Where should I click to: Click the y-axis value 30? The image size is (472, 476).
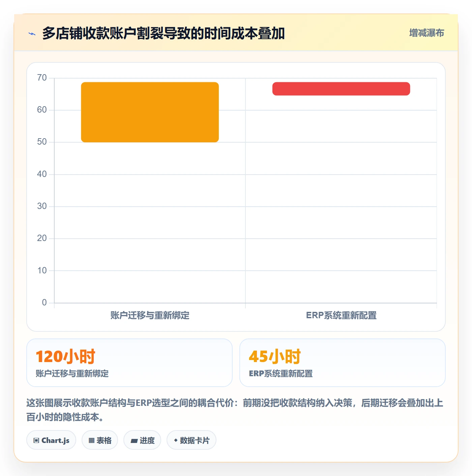(x=42, y=206)
